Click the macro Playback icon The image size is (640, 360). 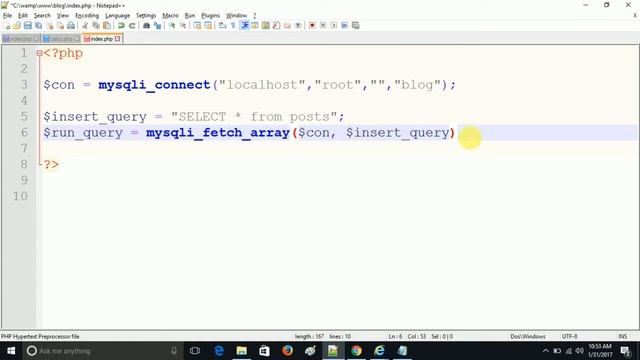point(333,26)
